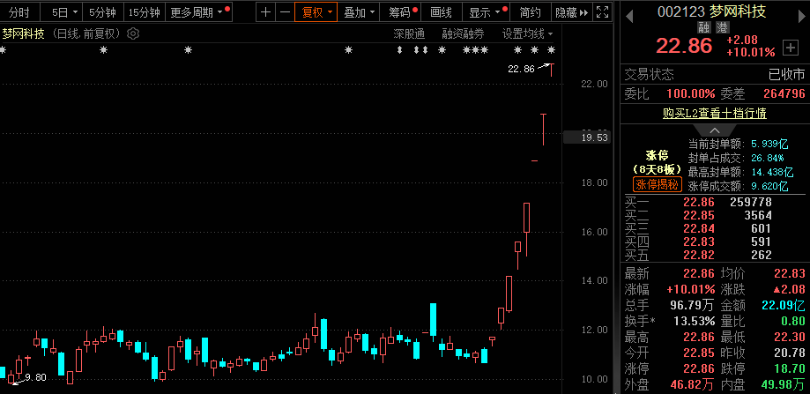
Task: Open 购买L2查看十档行情 link
Action: [x=715, y=113]
